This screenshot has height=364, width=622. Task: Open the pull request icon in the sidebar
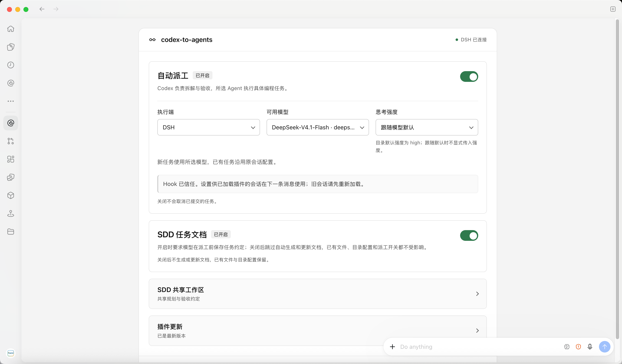pyautogui.click(x=11, y=141)
